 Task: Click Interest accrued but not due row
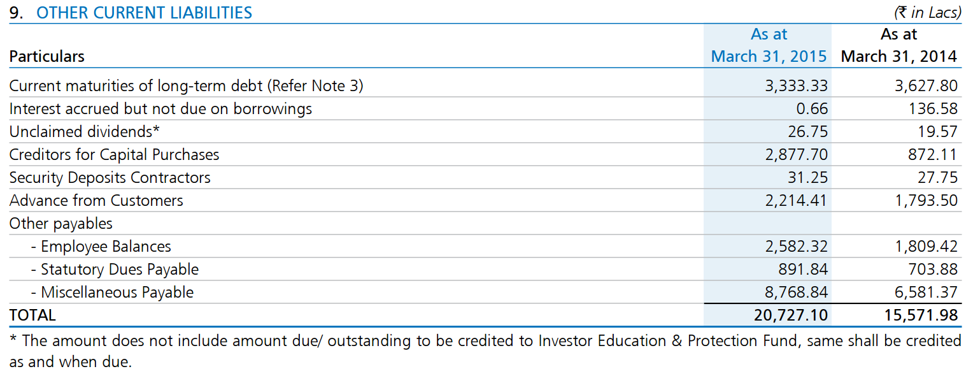click(483, 109)
